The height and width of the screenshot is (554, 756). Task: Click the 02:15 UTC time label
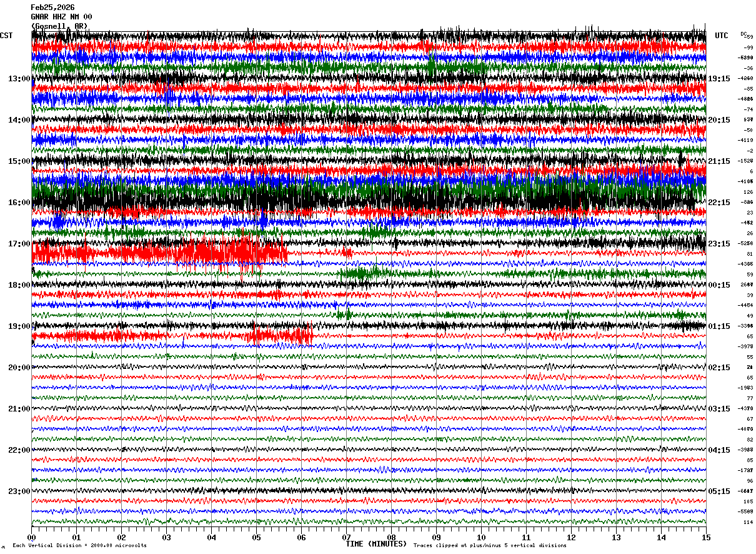point(719,368)
